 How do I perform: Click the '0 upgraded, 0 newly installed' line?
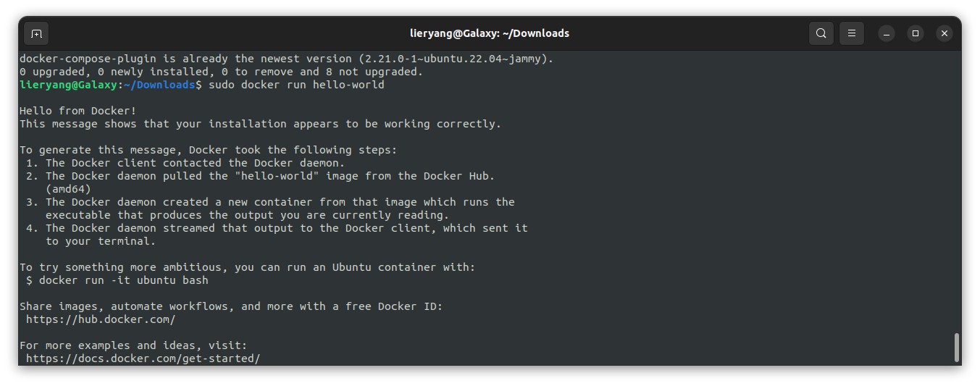221,72
